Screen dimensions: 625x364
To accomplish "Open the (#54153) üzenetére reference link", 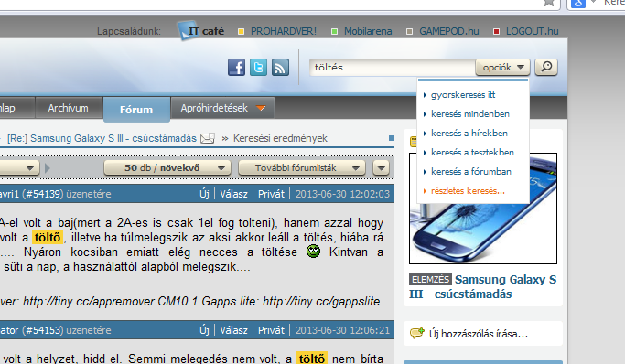I will pos(67,330).
